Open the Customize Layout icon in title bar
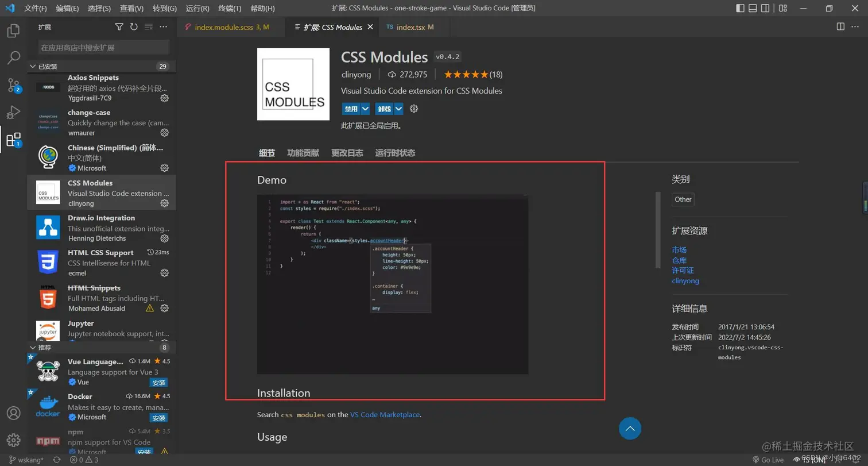868x466 pixels. click(784, 8)
